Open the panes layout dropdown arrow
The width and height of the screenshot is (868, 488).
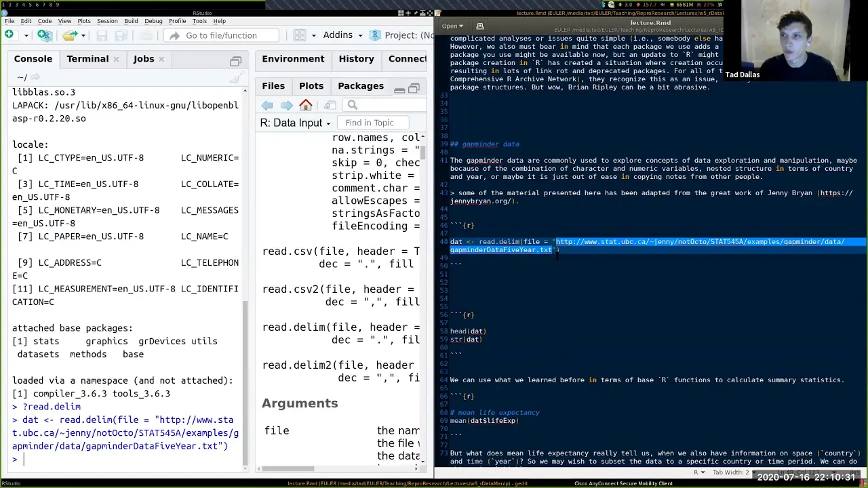pos(313,35)
